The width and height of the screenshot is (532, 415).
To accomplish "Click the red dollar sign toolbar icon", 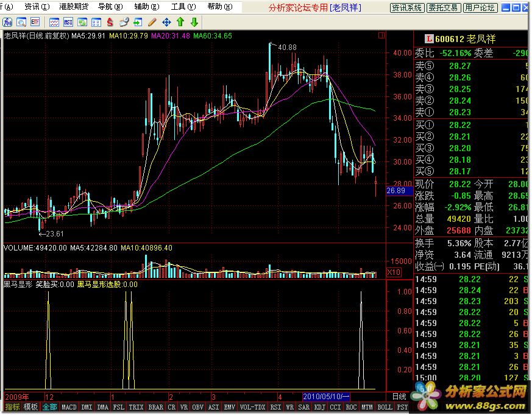I will coord(110,23).
